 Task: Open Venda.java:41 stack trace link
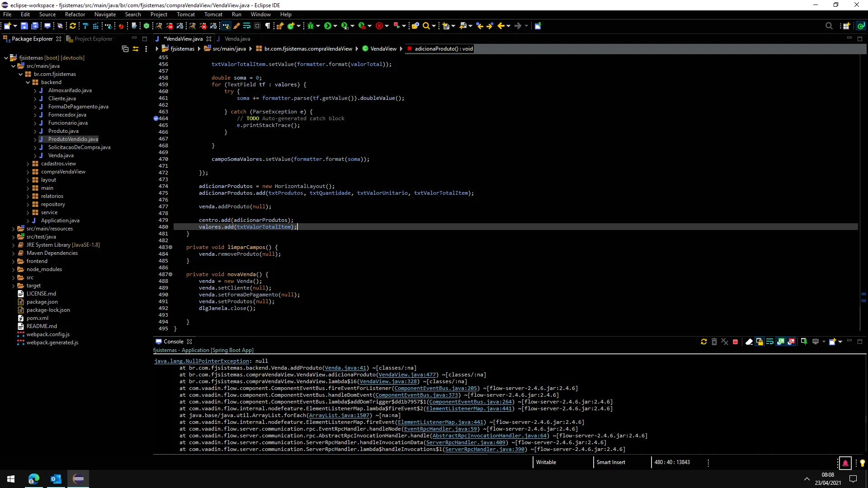pyautogui.click(x=345, y=368)
